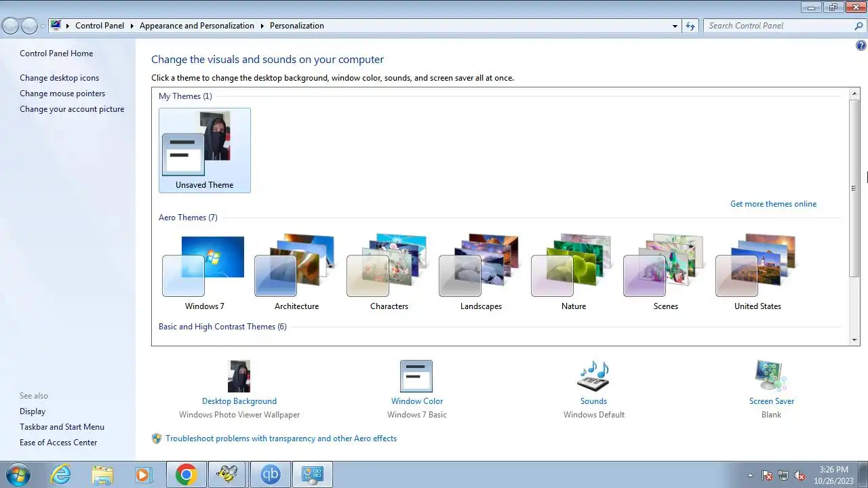This screenshot has width=868, height=488.
Task: Open the bee app on taskbar
Action: pos(228,474)
